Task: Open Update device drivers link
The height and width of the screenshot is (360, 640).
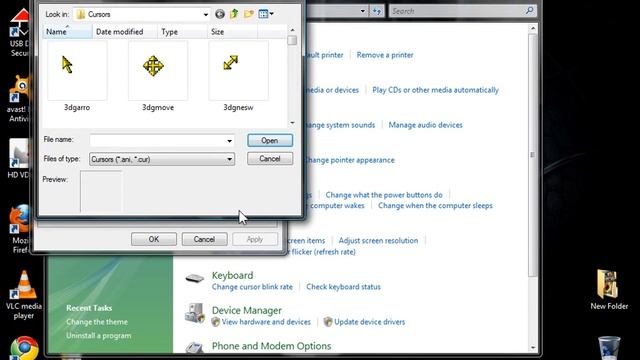Action: point(369,322)
